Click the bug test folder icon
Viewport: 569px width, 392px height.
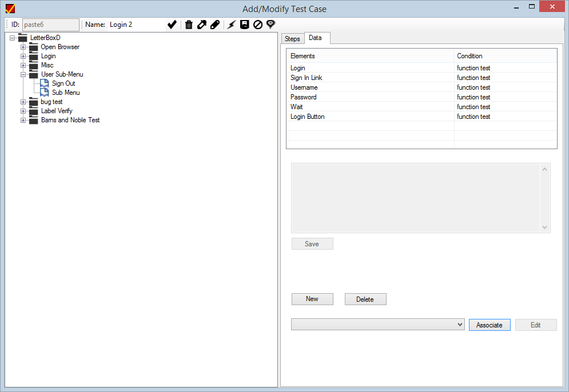pyautogui.click(x=33, y=102)
